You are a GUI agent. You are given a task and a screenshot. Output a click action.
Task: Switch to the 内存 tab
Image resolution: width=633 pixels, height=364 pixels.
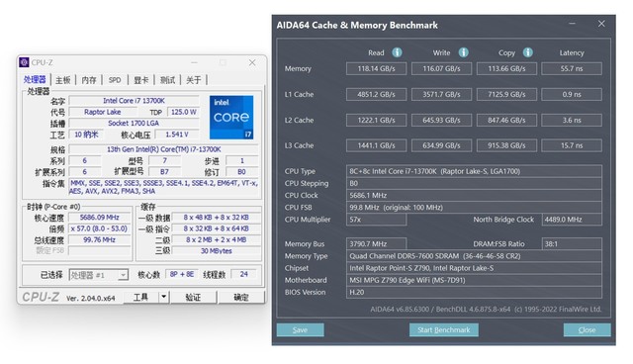89,80
